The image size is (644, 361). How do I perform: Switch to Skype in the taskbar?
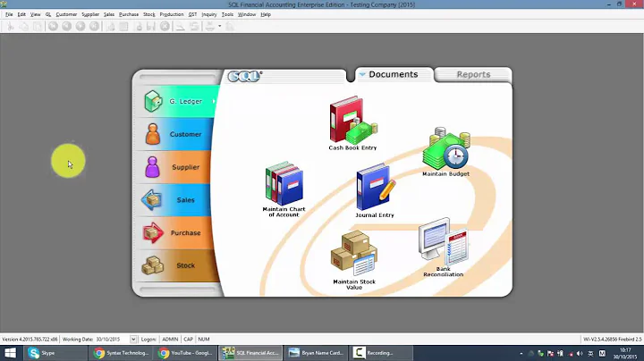[55, 353]
